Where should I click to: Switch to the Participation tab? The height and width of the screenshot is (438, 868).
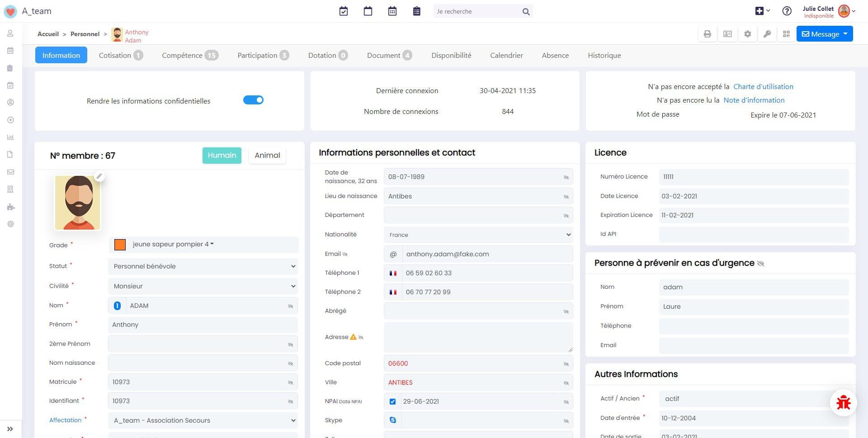pos(263,55)
